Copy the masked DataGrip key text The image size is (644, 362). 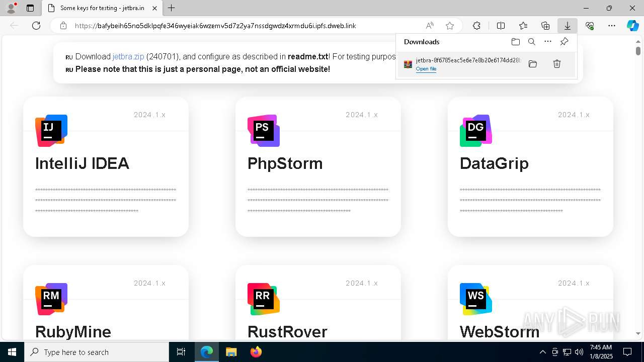tap(530, 201)
